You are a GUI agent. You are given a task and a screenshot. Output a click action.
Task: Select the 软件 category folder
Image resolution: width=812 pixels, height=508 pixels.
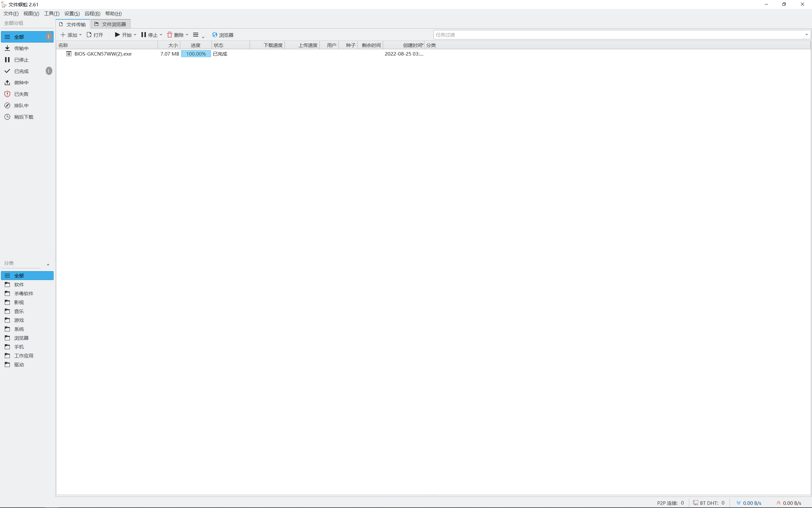pyautogui.click(x=27, y=284)
